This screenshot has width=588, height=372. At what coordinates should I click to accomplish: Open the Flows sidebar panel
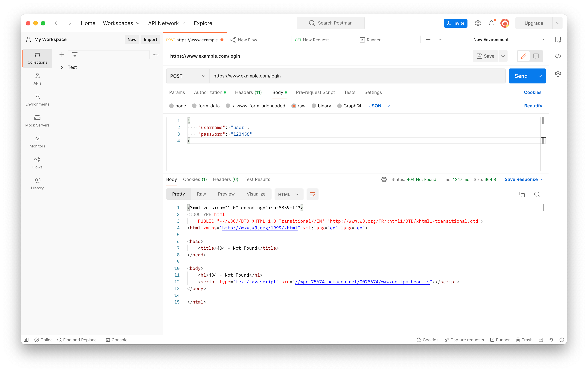click(x=37, y=163)
